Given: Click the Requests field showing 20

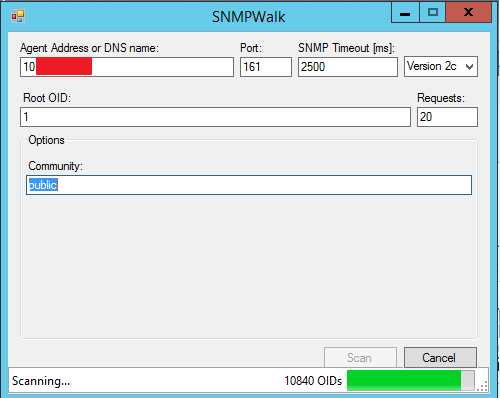Looking at the screenshot, I should point(447,117).
